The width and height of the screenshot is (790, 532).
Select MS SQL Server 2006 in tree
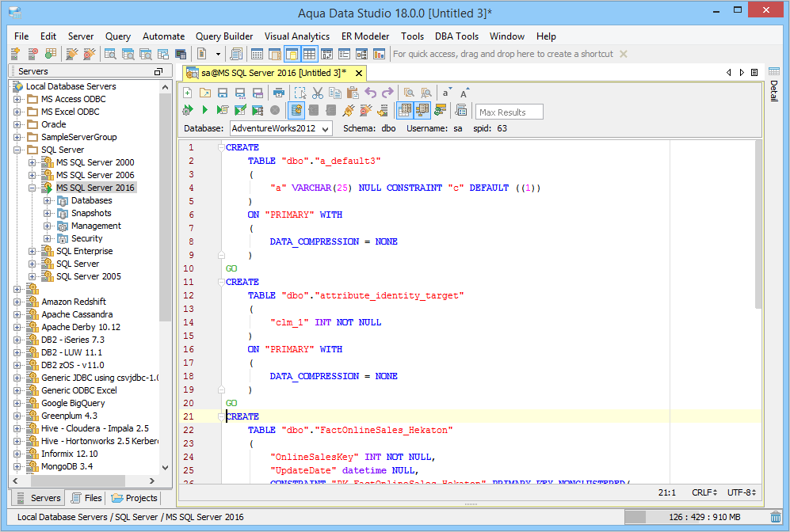(95, 175)
